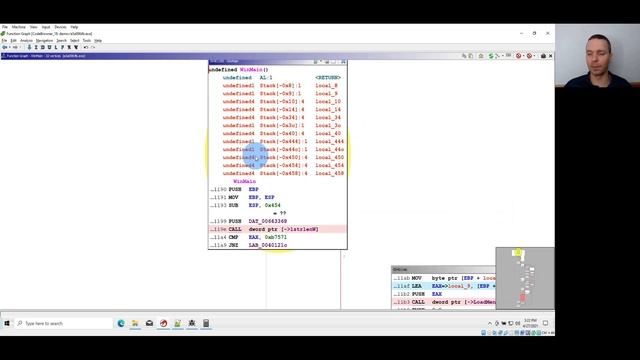
Task: Click the taskbar search box
Action: 64,323
